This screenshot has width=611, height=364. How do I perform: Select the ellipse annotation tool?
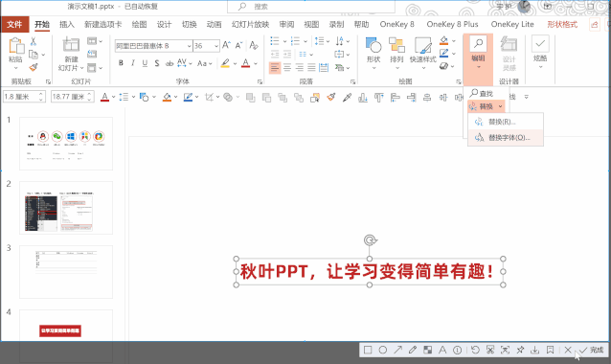383,350
